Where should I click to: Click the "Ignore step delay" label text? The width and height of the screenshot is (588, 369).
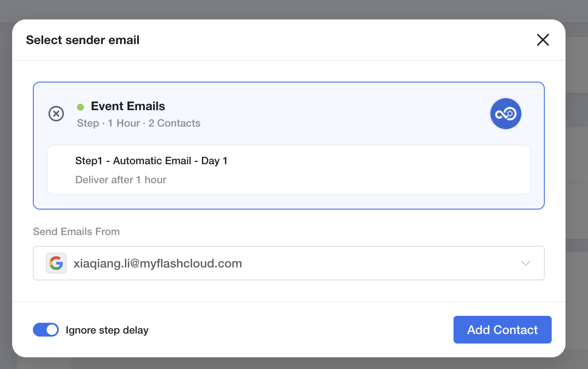pyautogui.click(x=107, y=330)
